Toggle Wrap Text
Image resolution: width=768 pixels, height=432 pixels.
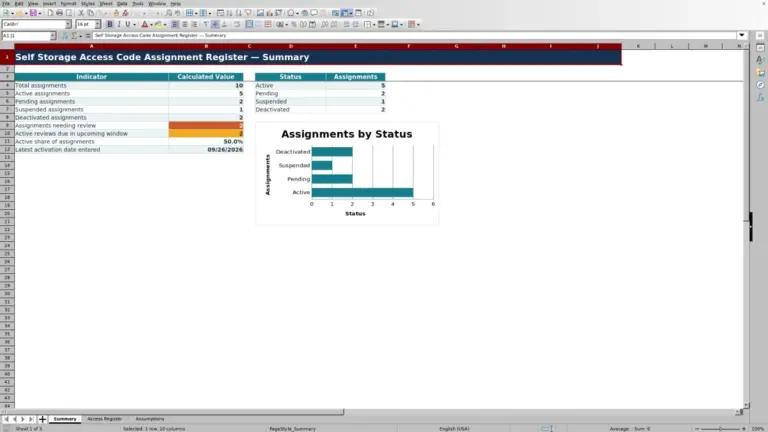[237, 24]
